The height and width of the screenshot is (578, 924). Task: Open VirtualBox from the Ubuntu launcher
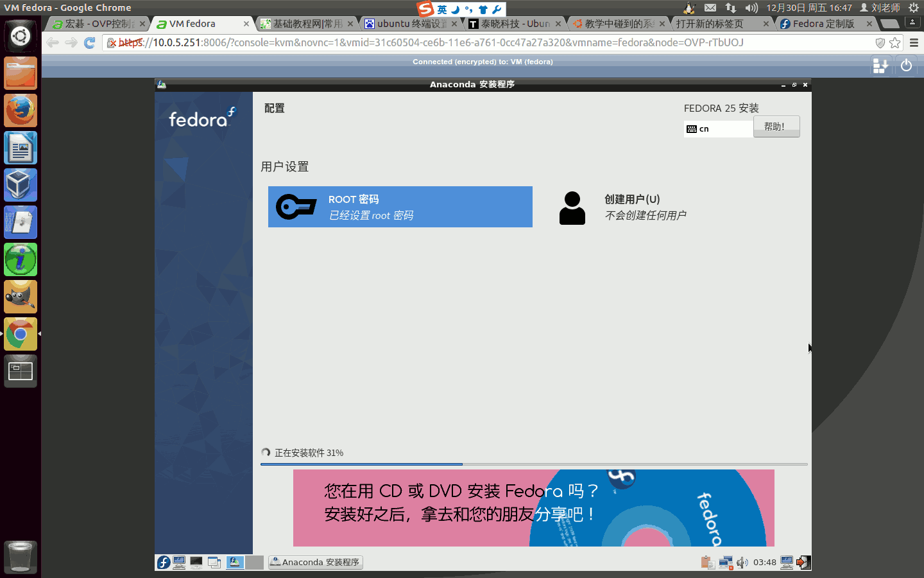coord(21,185)
